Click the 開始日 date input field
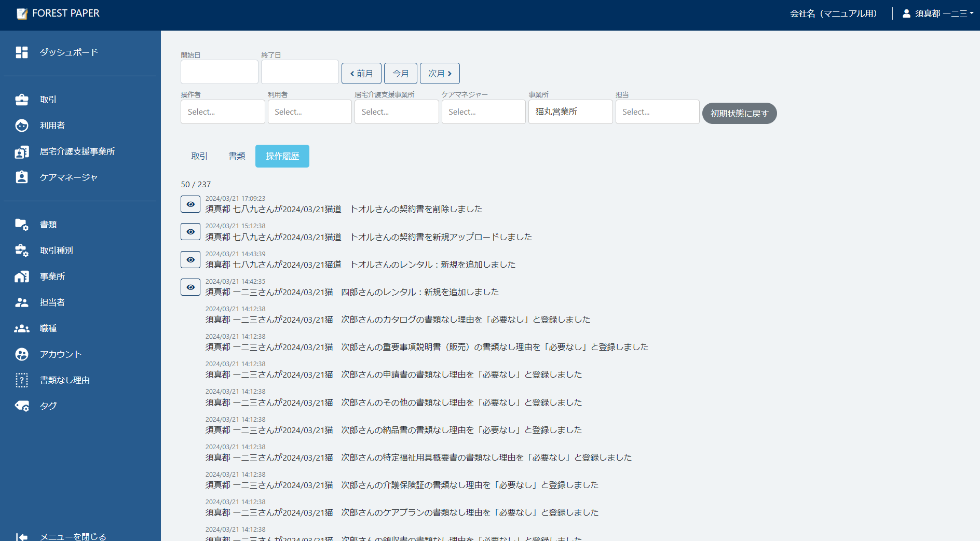The height and width of the screenshot is (541, 980). coord(219,72)
